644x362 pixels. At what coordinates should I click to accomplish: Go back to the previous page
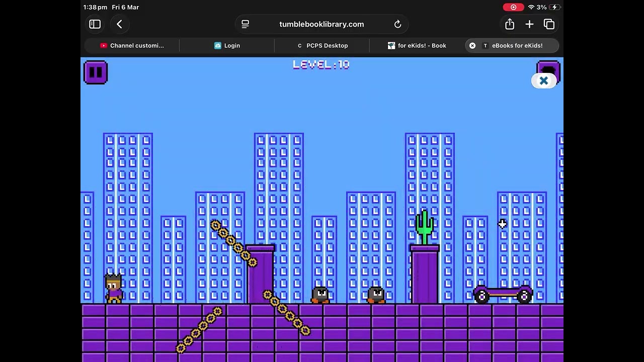(119, 24)
